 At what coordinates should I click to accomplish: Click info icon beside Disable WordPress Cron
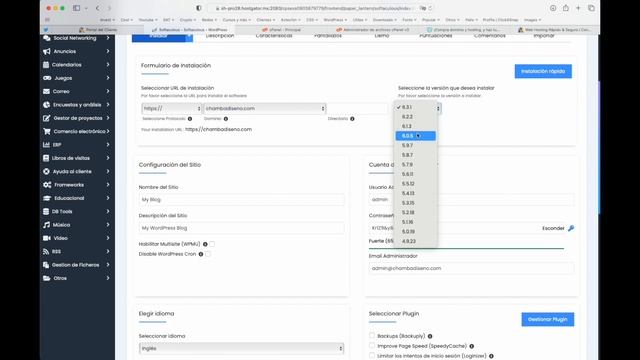coord(201,254)
